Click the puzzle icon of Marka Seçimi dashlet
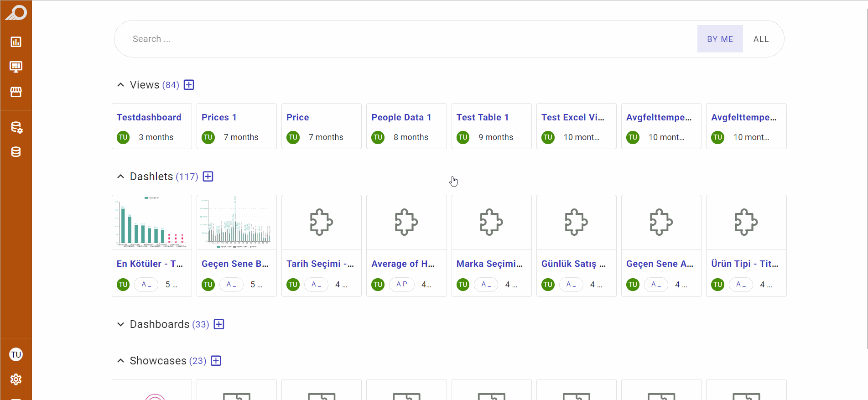The image size is (868, 400). (x=491, y=222)
